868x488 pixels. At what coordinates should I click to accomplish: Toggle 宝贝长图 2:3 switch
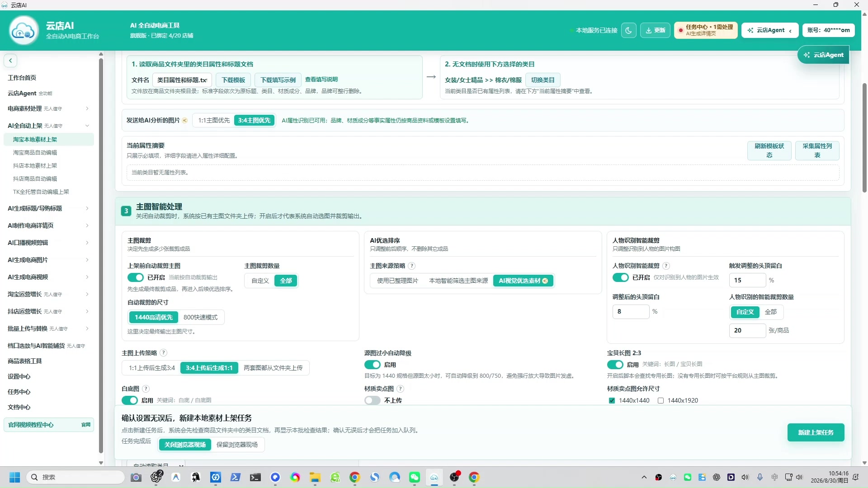point(615,365)
